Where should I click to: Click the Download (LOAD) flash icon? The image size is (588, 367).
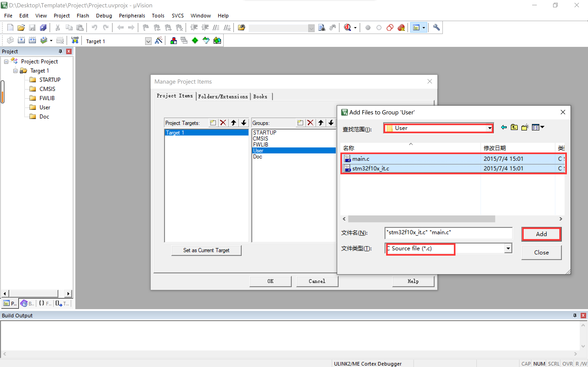(75, 40)
